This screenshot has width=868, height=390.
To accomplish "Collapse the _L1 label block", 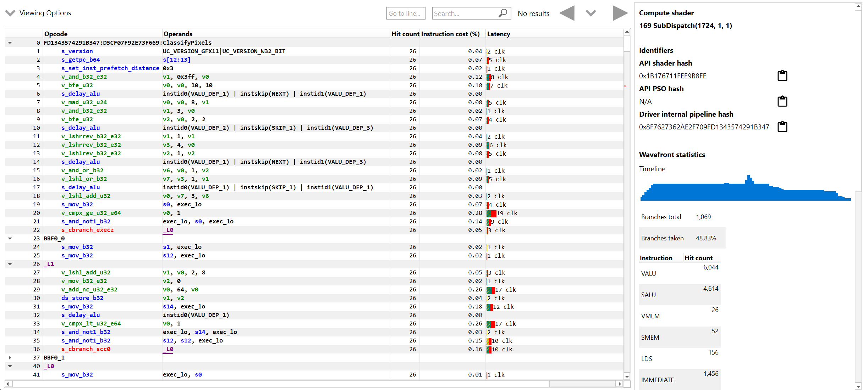I will pos(10,264).
